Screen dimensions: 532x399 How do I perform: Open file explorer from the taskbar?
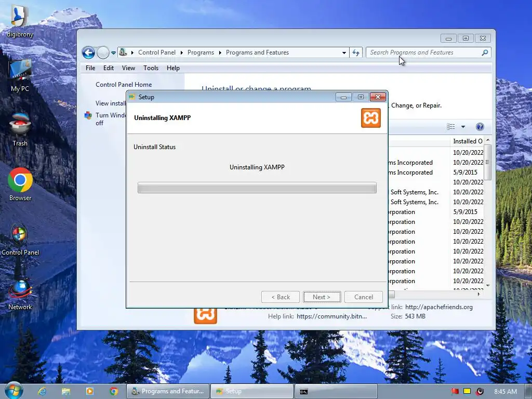pos(66,391)
